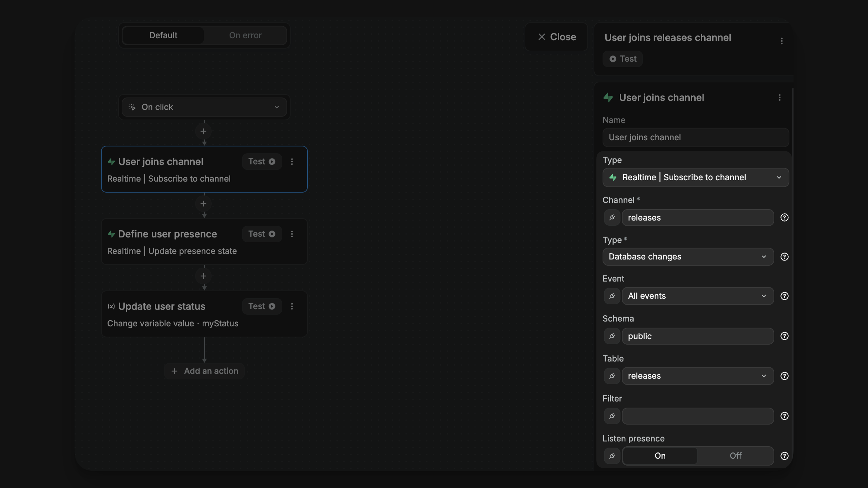Click the help icon next to the Filter field
Screen dimensions: 868x488
coord(785,416)
